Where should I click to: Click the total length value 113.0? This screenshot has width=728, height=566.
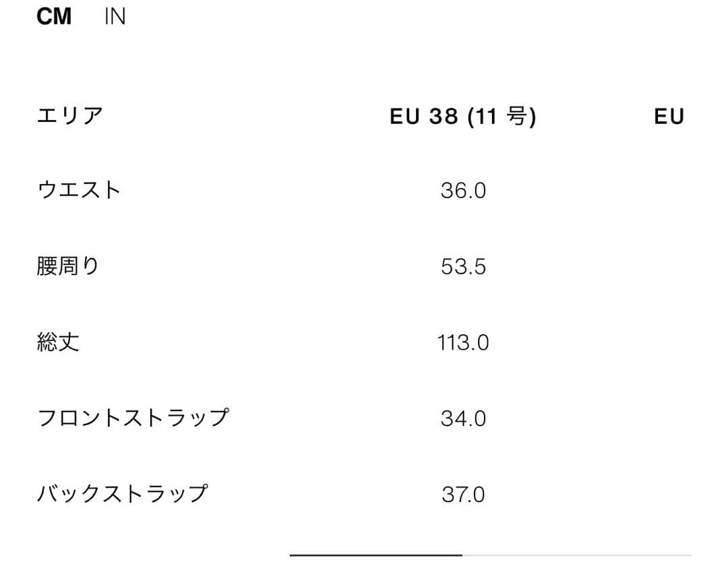point(463,343)
